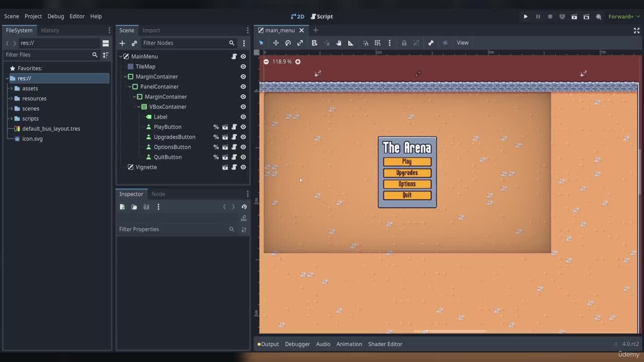The image size is (644, 362).
Task: Expand the scripts folder
Action: 11,119
